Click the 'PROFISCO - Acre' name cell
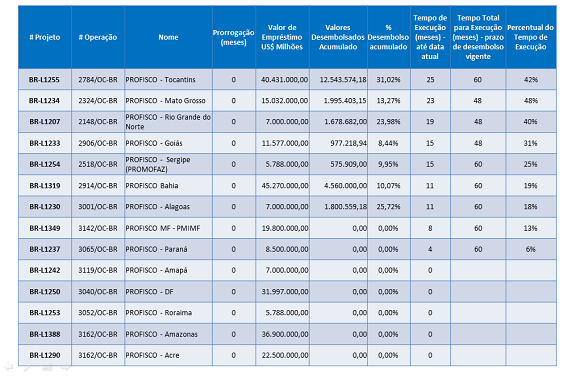The height and width of the screenshot is (377, 580). click(x=168, y=356)
